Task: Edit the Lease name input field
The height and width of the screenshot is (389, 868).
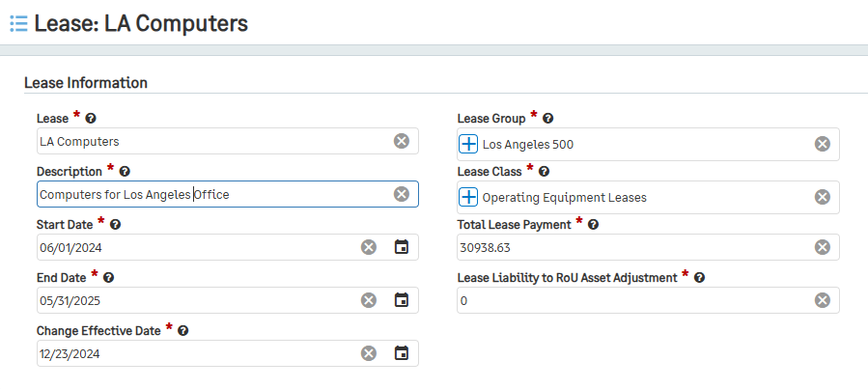Action: pos(228,141)
